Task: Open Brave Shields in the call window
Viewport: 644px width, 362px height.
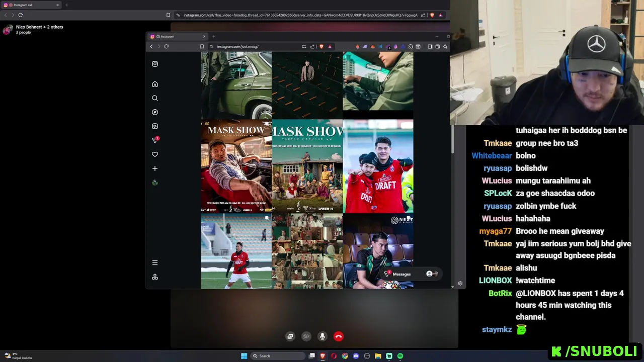Action: point(432,15)
